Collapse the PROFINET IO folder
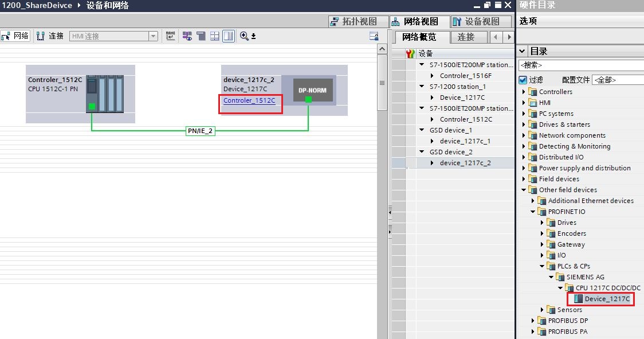 click(x=533, y=212)
